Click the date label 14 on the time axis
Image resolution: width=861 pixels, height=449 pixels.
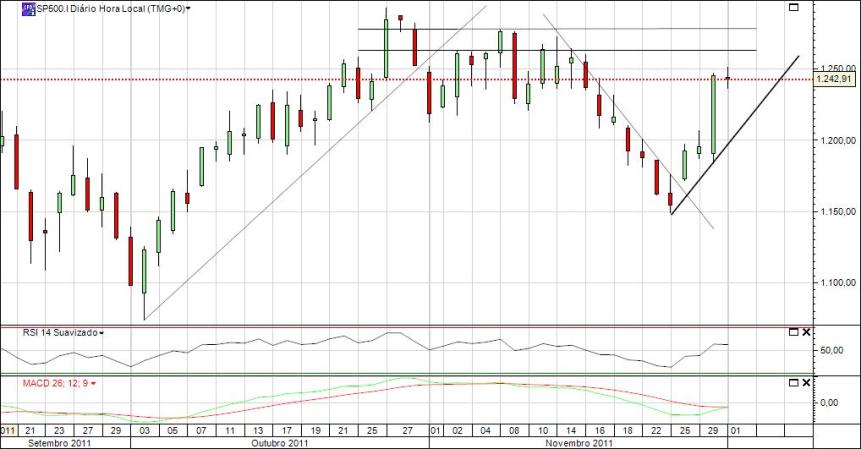571,431
